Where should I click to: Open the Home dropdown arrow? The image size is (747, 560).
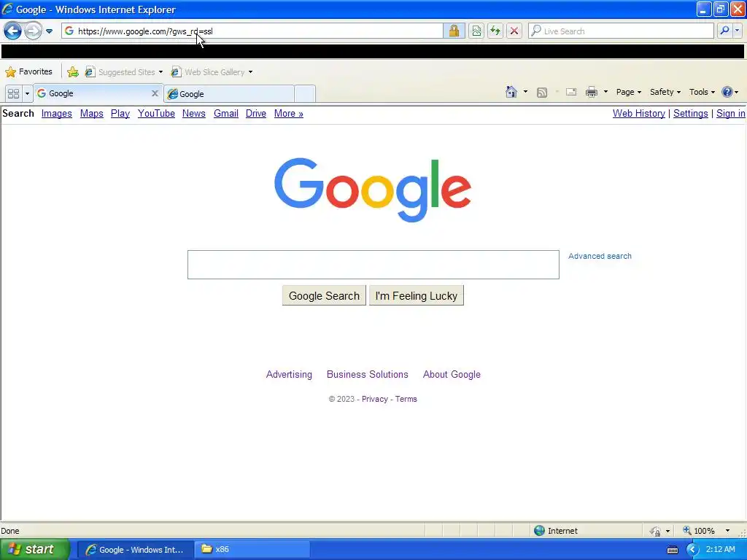pyautogui.click(x=525, y=92)
